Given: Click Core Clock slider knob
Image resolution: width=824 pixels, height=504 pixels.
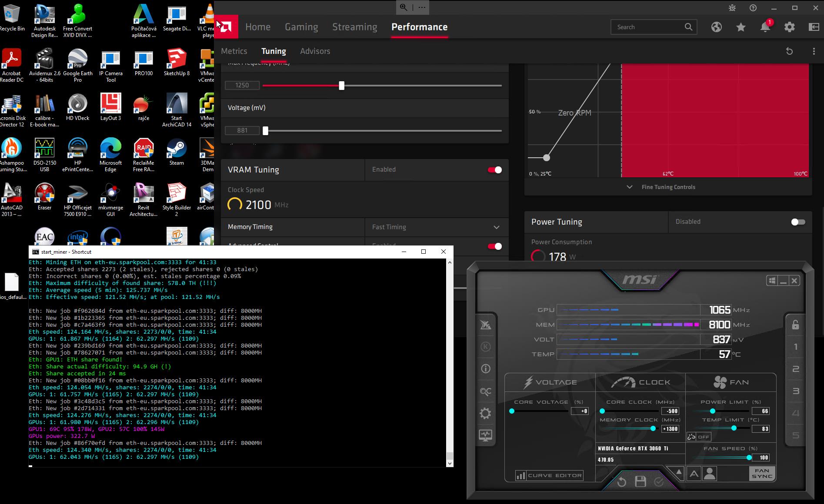Looking at the screenshot, I should (602, 411).
